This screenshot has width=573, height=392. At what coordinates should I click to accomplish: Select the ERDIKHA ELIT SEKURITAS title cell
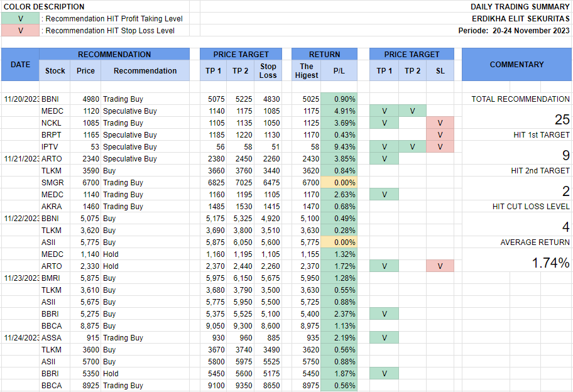point(520,19)
